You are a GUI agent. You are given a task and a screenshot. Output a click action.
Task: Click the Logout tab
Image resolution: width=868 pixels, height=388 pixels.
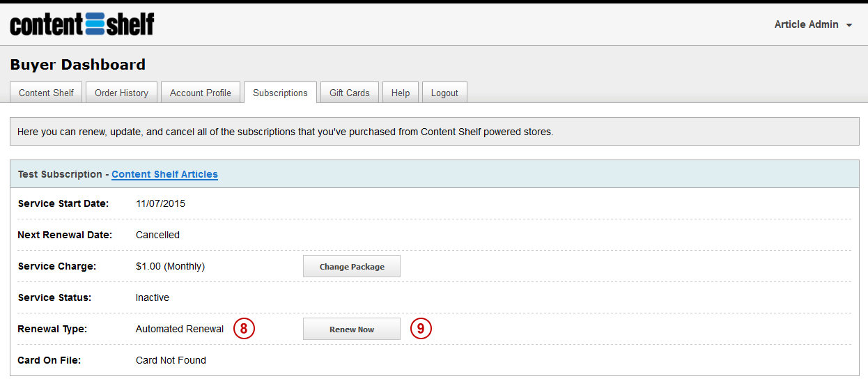click(444, 93)
